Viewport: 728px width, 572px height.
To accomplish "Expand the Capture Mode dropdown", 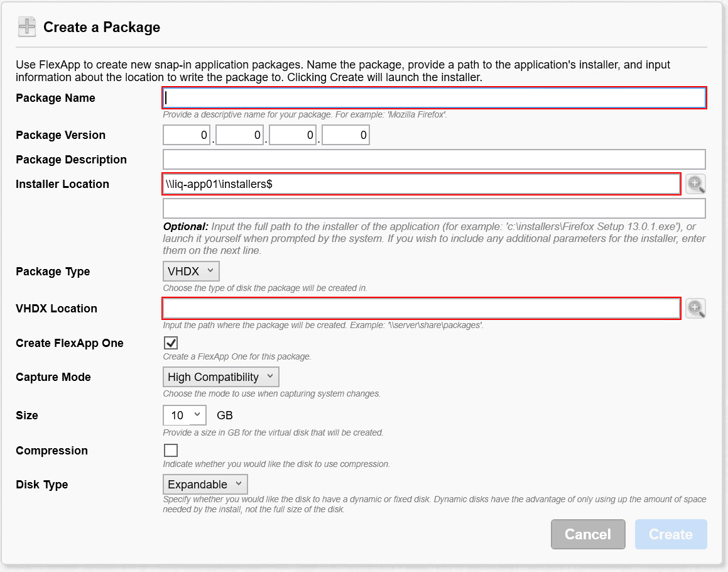I will click(x=220, y=377).
